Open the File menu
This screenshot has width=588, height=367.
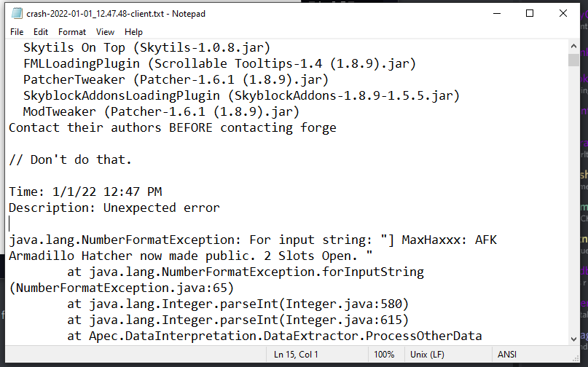tap(17, 32)
